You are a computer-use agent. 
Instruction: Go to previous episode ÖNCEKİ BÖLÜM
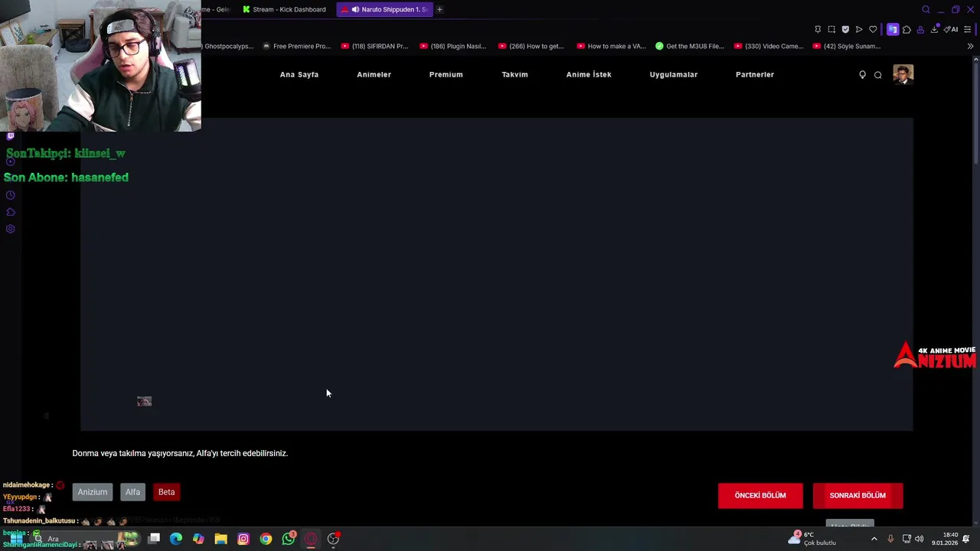[760, 495]
